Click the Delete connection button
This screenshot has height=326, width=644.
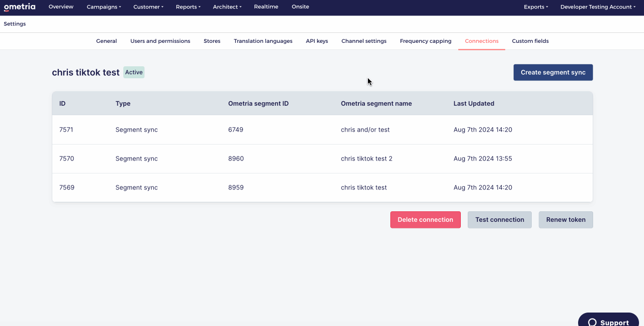425,220
